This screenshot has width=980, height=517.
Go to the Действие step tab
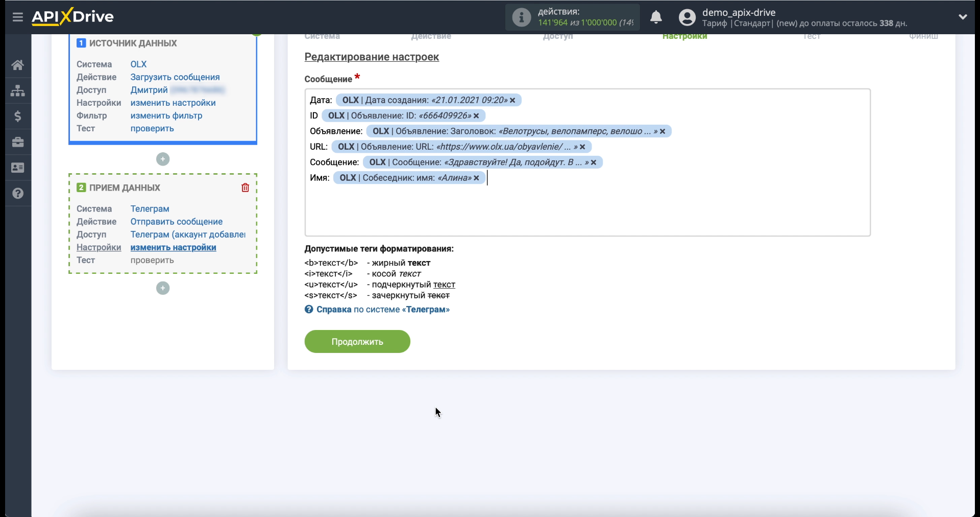click(x=431, y=36)
